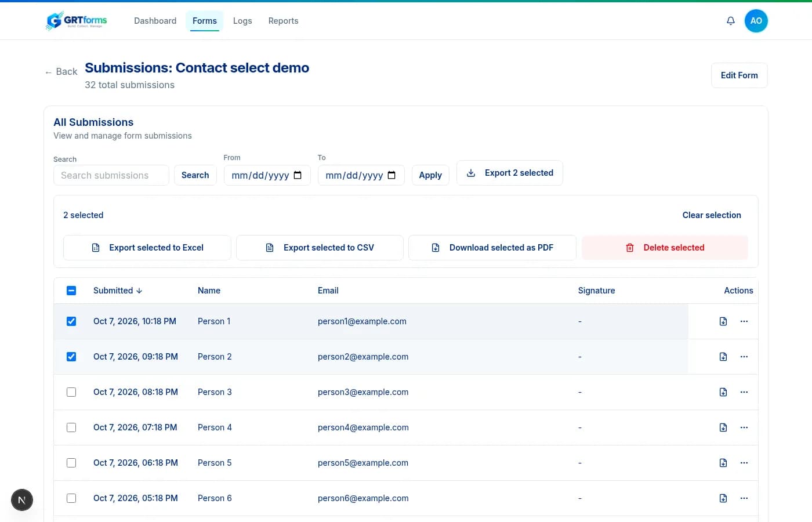Uncheck the Person 1 row checkbox
Screen dimensions: 812x522
[x=71, y=321]
